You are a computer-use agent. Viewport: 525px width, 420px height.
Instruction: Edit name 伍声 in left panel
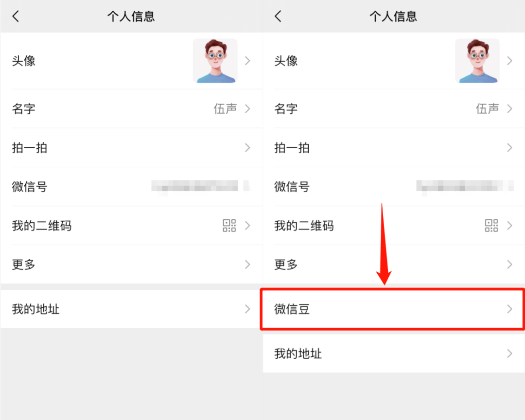226,108
